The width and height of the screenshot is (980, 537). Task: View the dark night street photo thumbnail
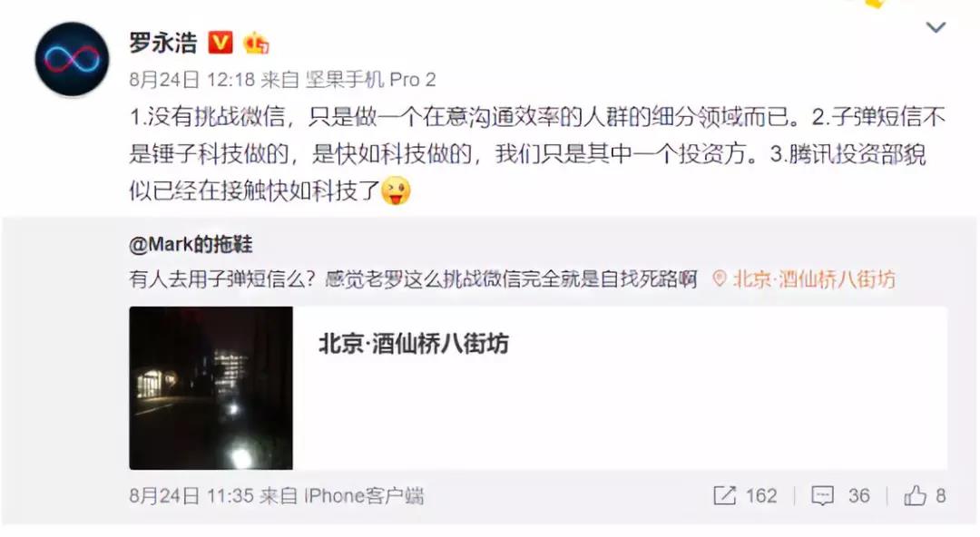[x=211, y=387]
